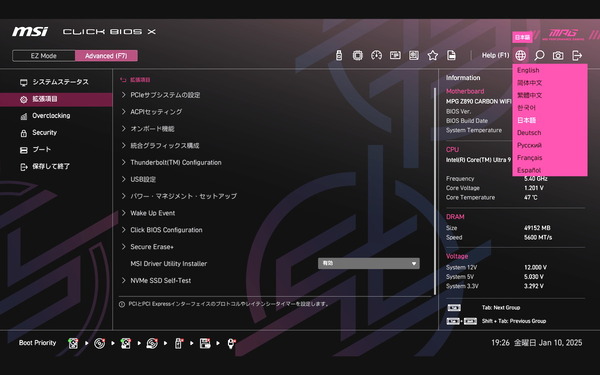600x375 pixels.
Task: Click the document file icon in toolbar
Action: 452,55
